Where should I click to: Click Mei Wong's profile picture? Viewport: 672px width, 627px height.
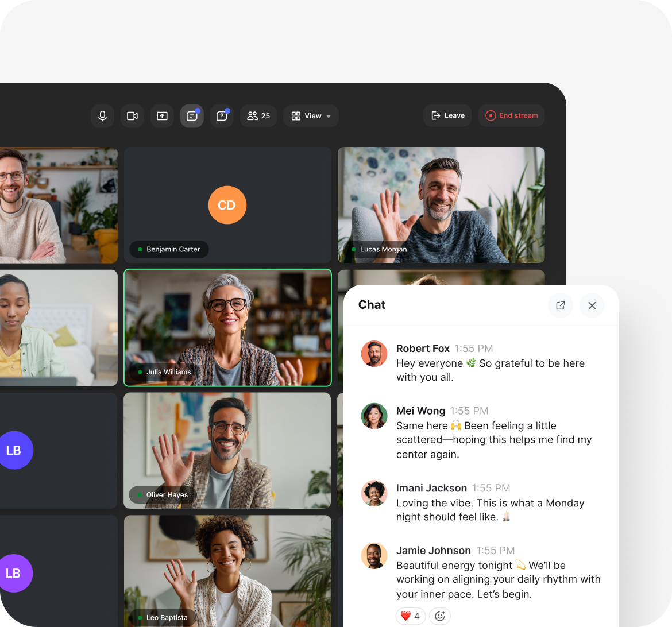tap(374, 416)
